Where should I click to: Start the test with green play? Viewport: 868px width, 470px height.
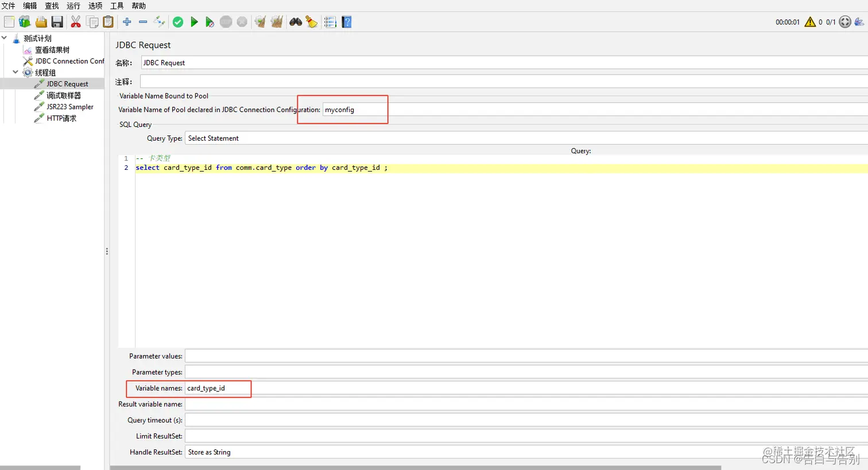(x=194, y=22)
